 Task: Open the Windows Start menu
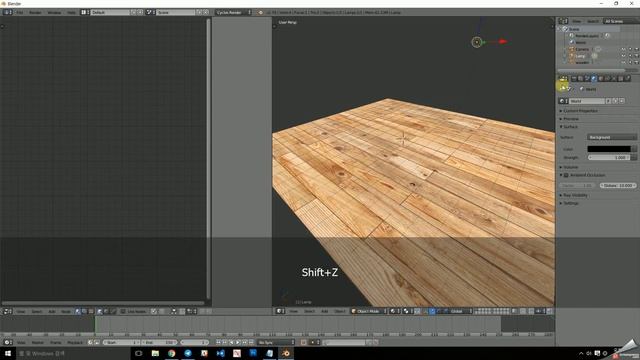tap(8, 353)
